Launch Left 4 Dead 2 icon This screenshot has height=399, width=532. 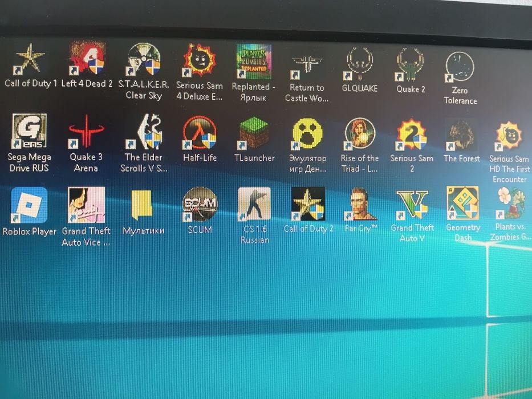pos(87,58)
